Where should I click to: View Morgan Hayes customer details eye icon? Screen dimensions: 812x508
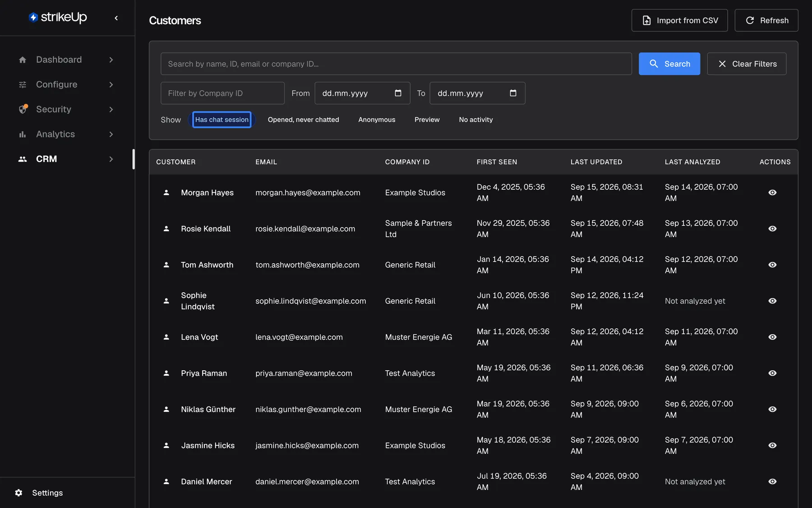772,192
